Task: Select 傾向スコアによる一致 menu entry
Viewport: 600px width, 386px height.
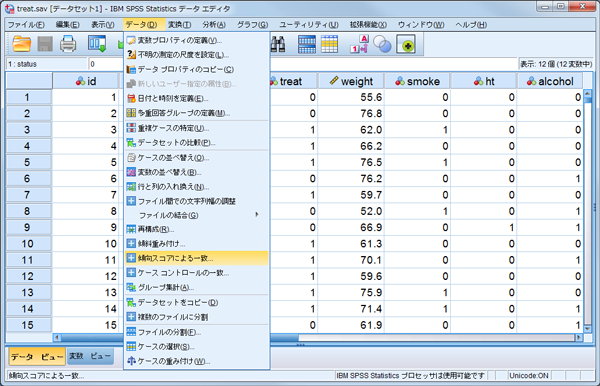Action: [x=197, y=258]
